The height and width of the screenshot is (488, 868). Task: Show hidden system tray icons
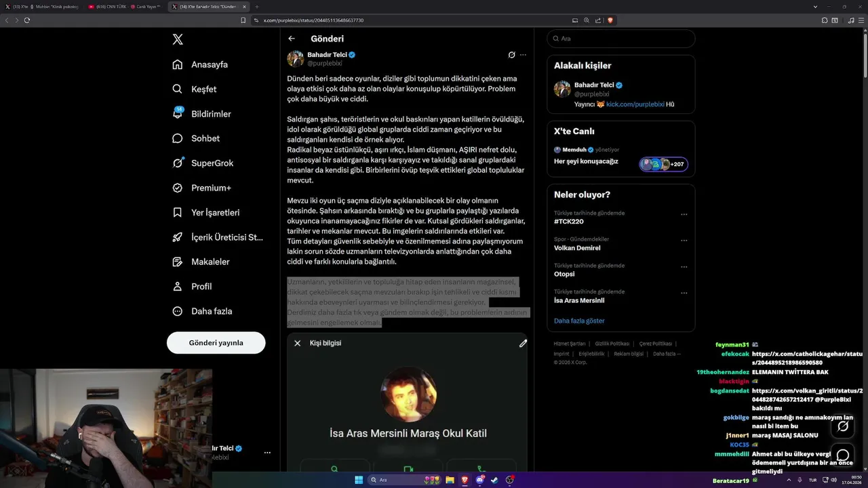[790, 480]
